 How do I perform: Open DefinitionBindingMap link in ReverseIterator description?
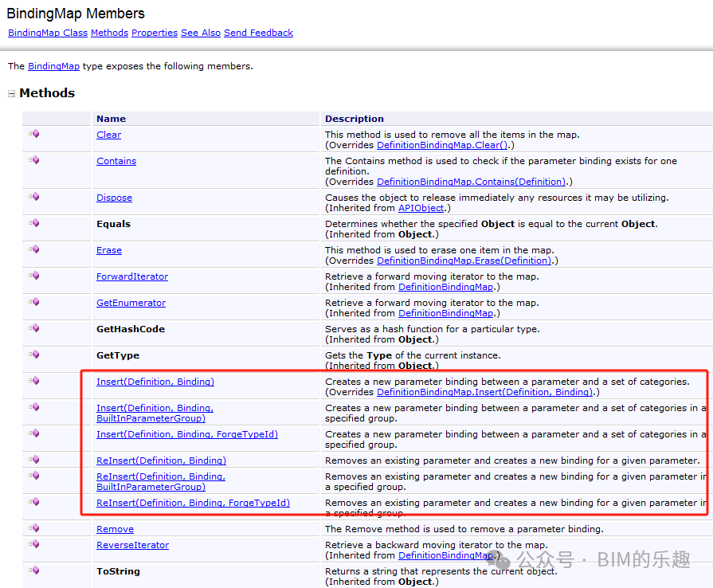445,555
